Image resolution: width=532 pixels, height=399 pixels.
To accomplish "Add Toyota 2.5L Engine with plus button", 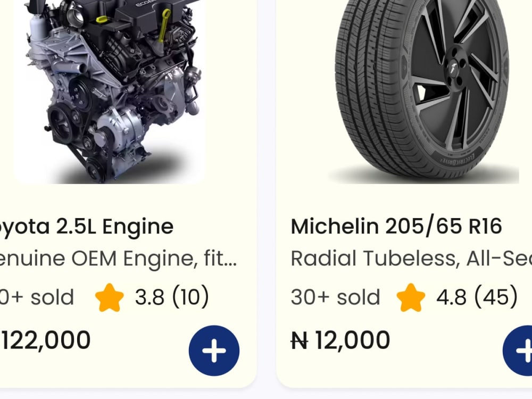I will tap(214, 351).
